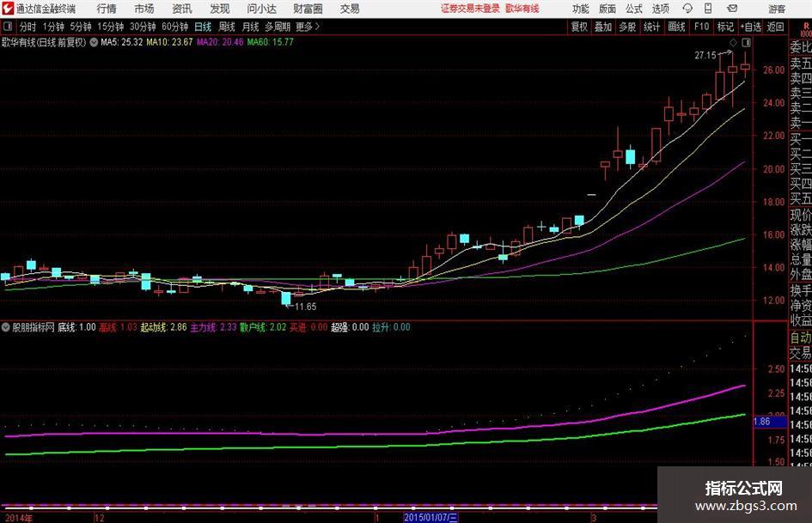Open the round dropdown beside 歌华有线(日线 前复权)
This screenshot has height=523, width=812.
pyautogui.click(x=94, y=42)
